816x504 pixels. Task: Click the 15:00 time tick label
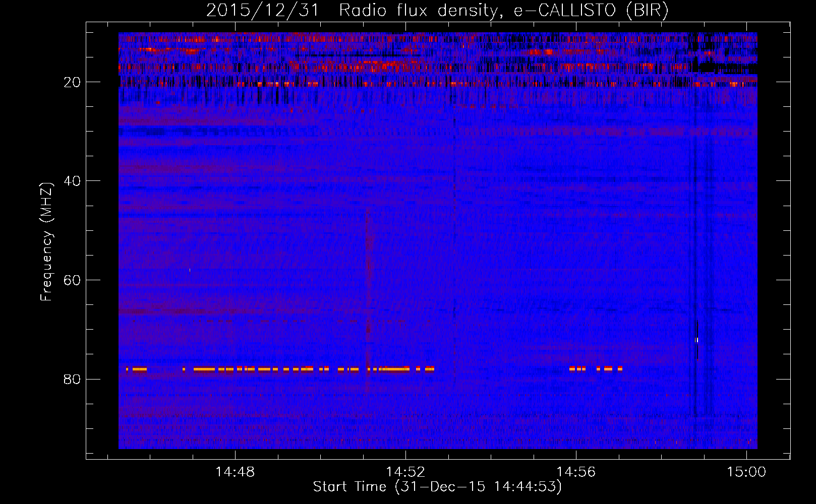click(746, 472)
